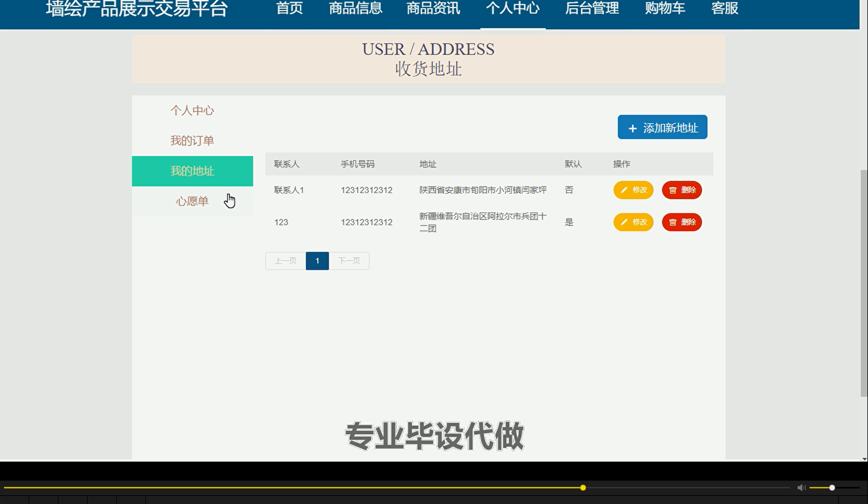
Task: Select page 1 in the pagination
Action: coord(317,261)
